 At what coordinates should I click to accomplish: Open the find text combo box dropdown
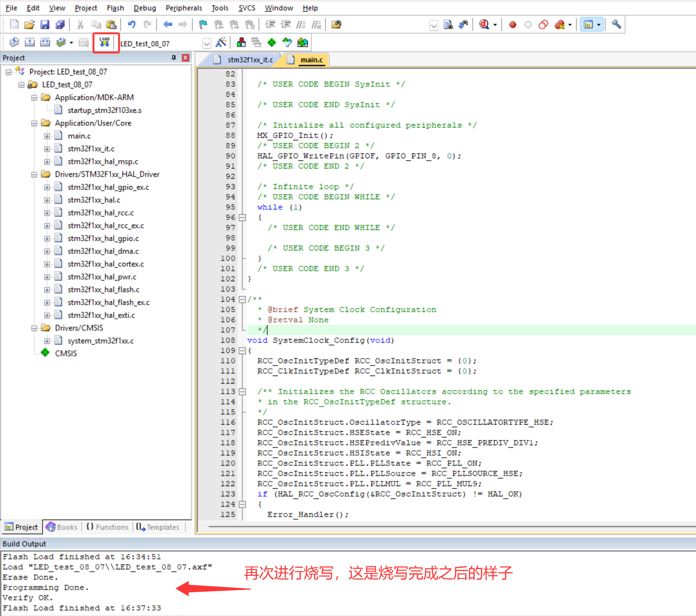pos(434,26)
